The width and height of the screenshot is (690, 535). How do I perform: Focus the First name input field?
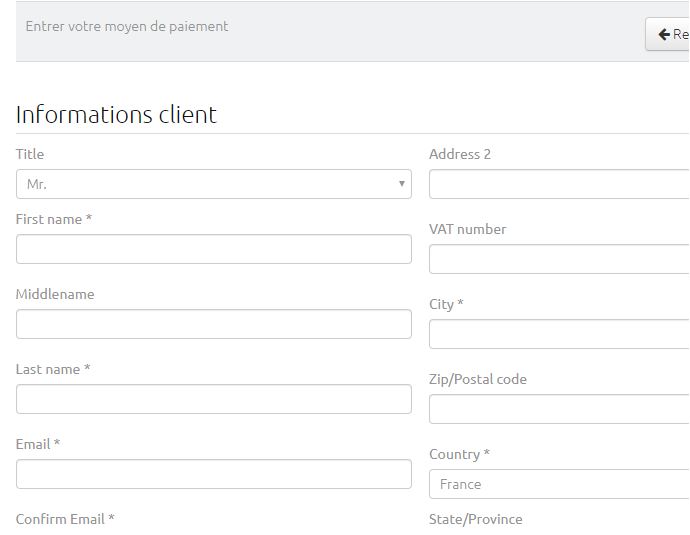pyautogui.click(x=213, y=249)
